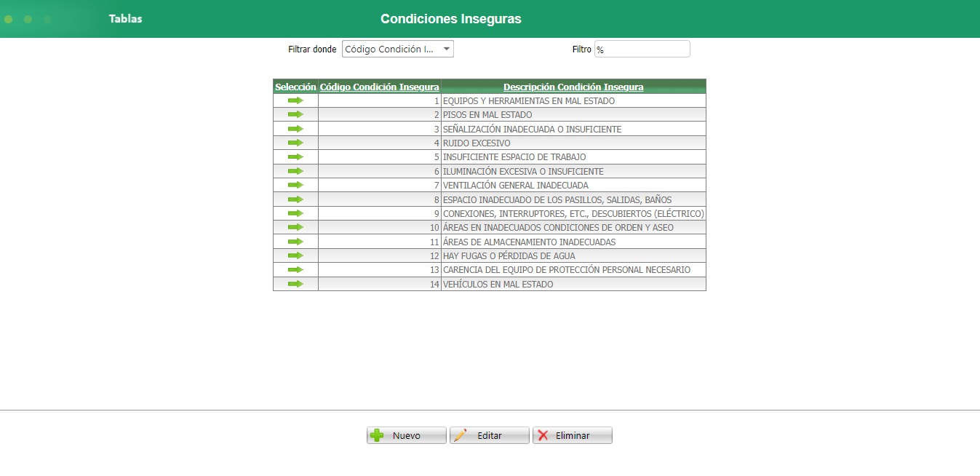The image size is (980, 476).
Task: Sort by the Código Condición Insegura column
Action: point(378,86)
